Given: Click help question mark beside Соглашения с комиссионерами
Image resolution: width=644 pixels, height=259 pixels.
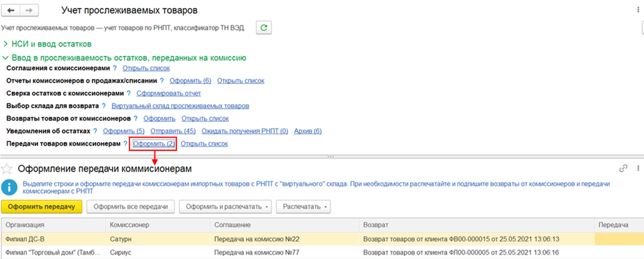Looking at the screenshot, I should click(x=115, y=68).
